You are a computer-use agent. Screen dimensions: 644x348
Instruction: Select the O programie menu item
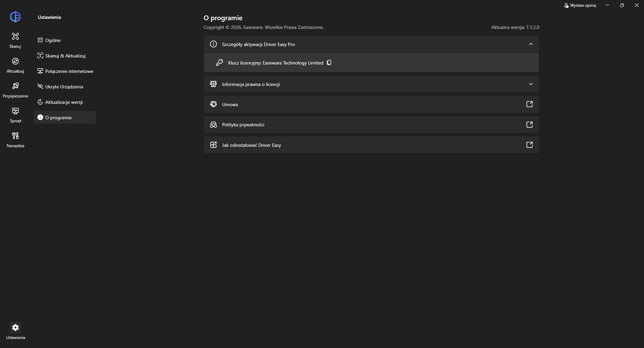pos(65,117)
